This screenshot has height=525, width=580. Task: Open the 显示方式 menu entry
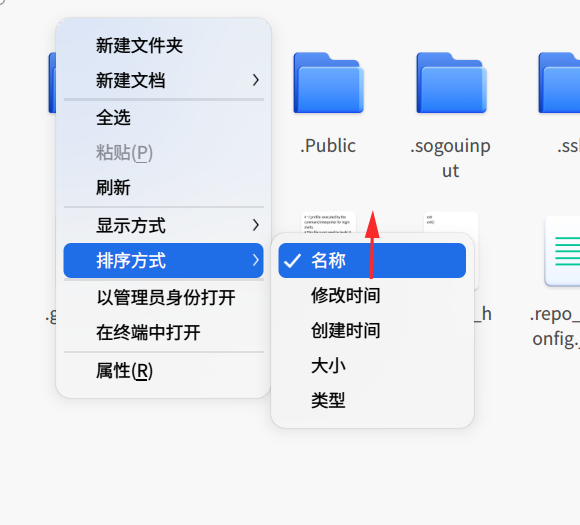point(163,225)
